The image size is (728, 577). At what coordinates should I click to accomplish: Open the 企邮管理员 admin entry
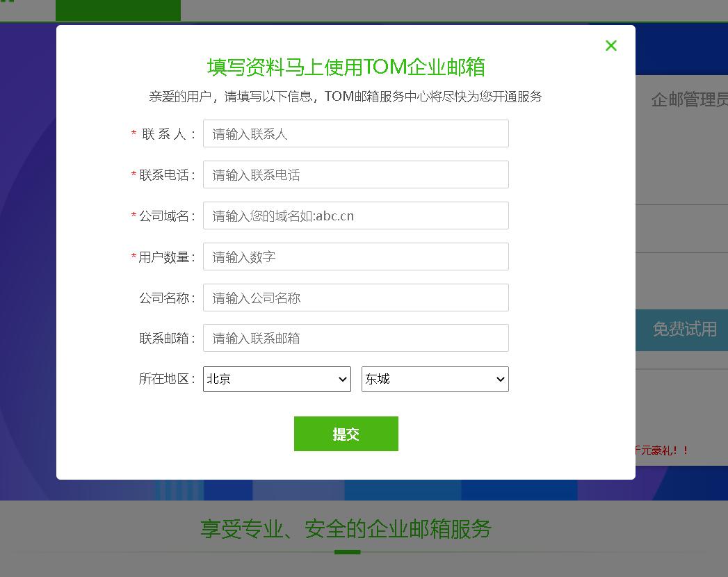(x=689, y=100)
